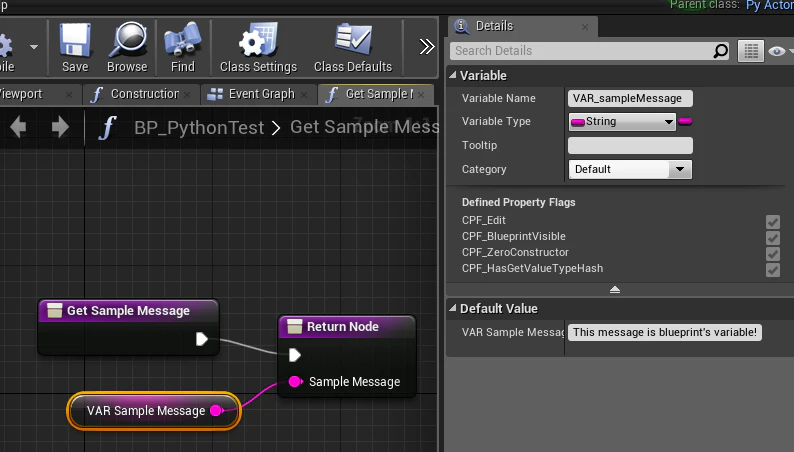The height and width of the screenshot is (452, 794).
Task: Click BP_PythonTest in breadcrumb
Action: [x=199, y=128]
